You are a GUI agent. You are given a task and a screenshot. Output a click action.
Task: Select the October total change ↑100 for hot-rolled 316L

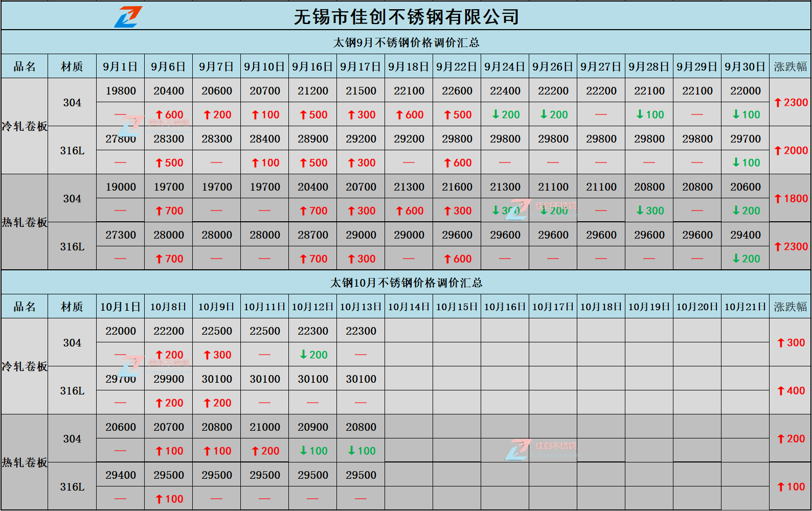(791, 486)
